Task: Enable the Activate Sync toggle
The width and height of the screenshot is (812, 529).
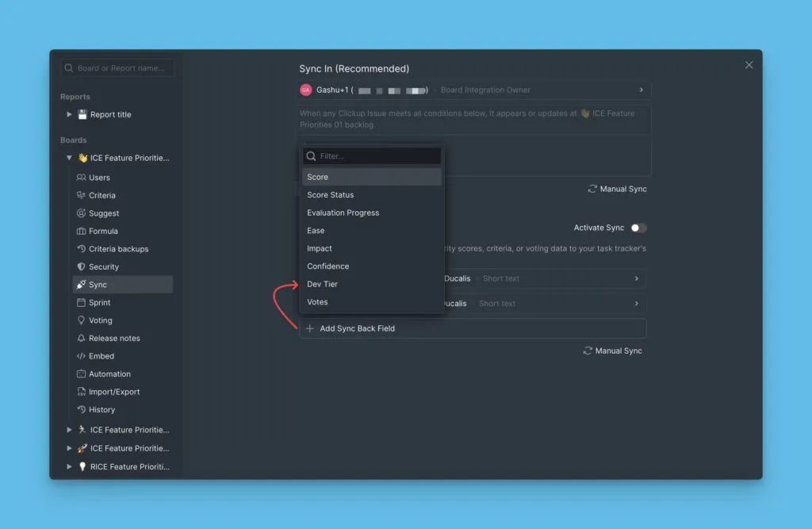Action: point(638,228)
